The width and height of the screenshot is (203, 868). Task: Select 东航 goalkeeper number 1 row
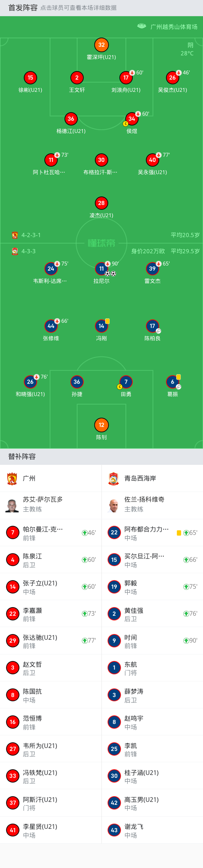coord(152,667)
